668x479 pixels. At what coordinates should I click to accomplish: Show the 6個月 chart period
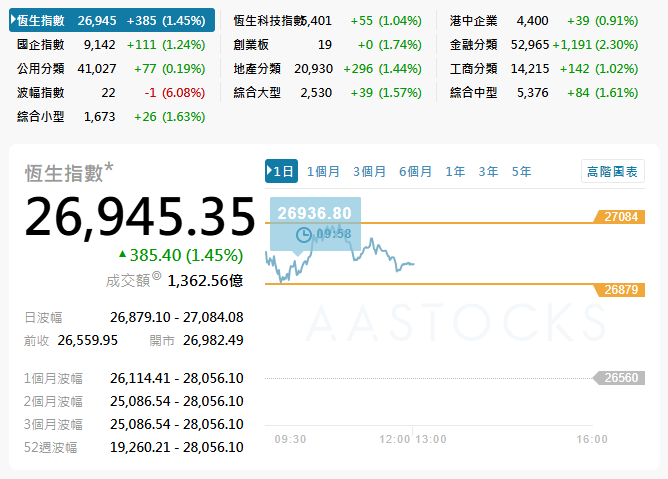coord(415,172)
